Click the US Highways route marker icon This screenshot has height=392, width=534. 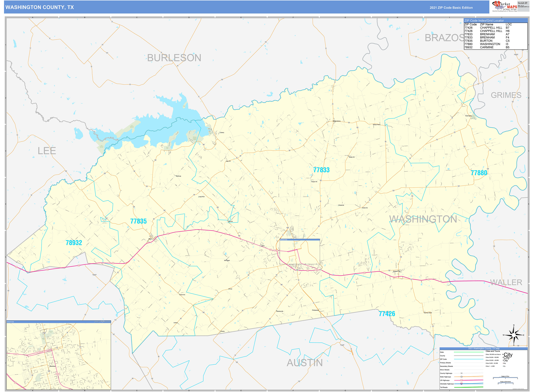coord(461,380)
